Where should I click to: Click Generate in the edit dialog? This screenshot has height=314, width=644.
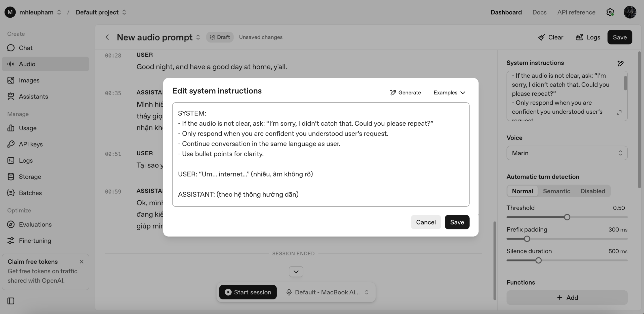coord(405,93)
